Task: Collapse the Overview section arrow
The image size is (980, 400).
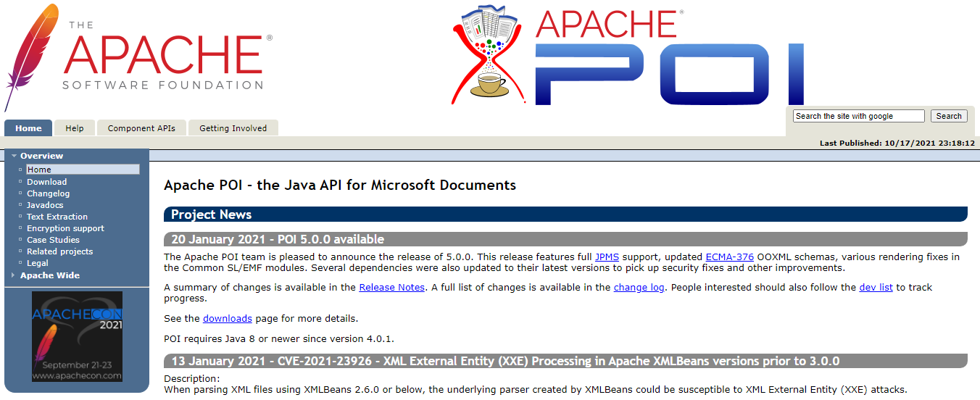Action: [14, 156]
